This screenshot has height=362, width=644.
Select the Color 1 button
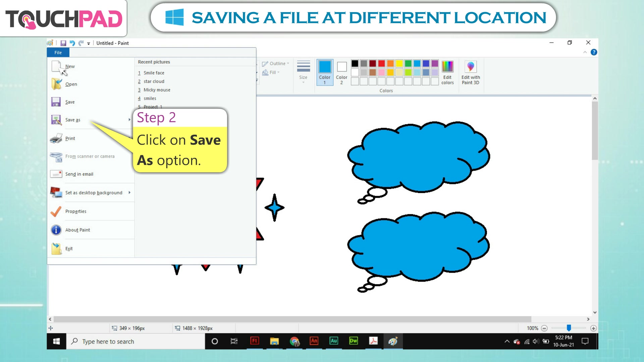[325, 72]
